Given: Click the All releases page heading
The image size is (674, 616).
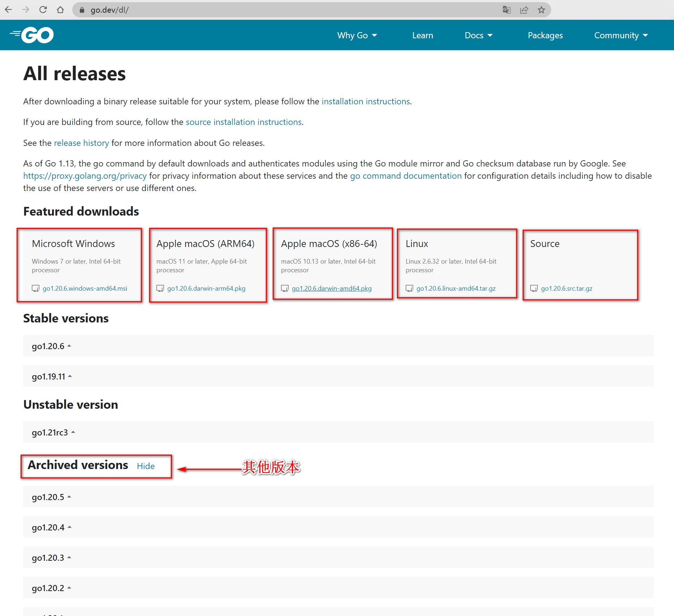Looking at the screenshot, I should (x=74, y=74).
